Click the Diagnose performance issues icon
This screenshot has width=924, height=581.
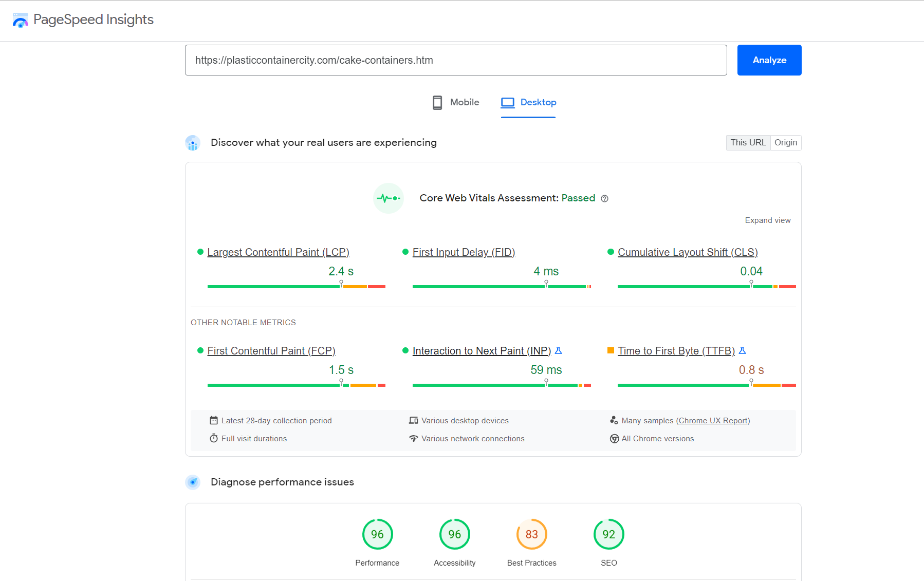point(193,482)
